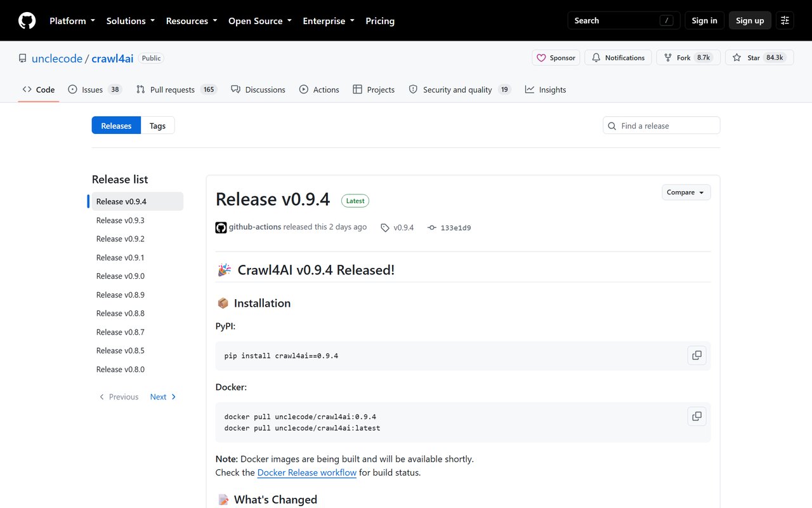Screen dimensions: 812x508
Task: Select Release v0.9.2 in release list
Action: (138, 239)
